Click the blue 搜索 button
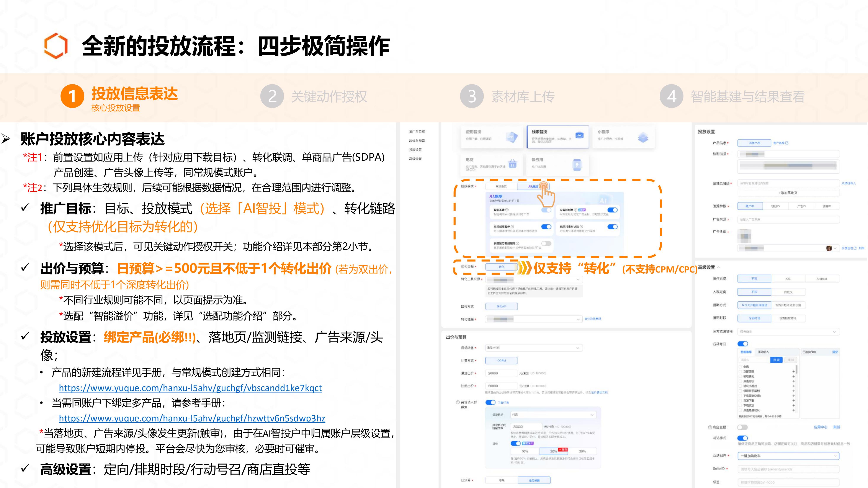Screen dimensions: 868x488 coord(776,360)
